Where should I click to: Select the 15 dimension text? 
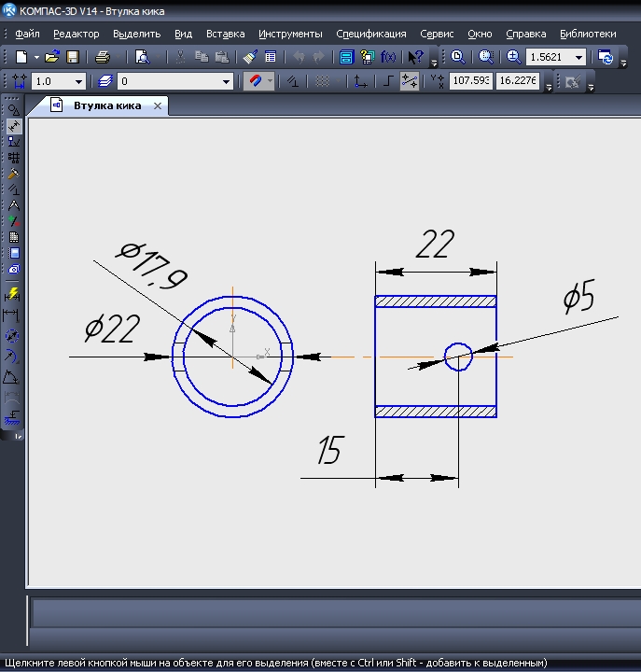tap(330, 450)
